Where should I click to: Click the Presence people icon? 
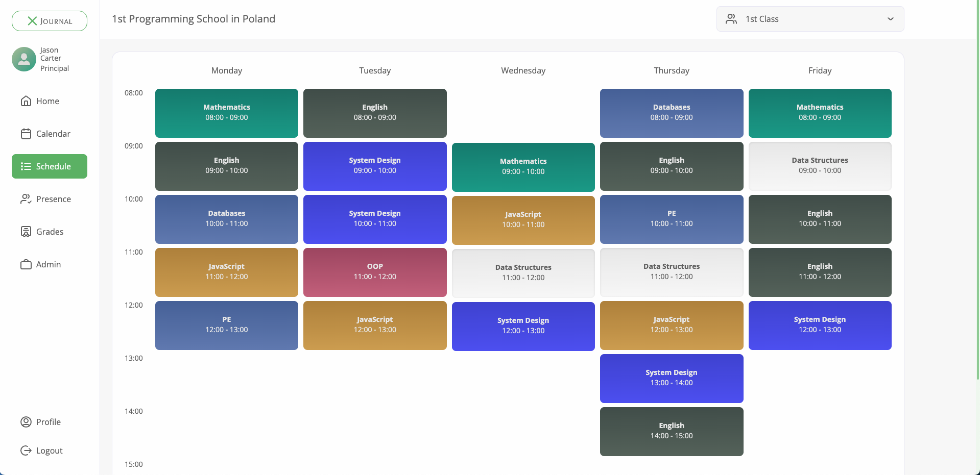tap(26, 199)
